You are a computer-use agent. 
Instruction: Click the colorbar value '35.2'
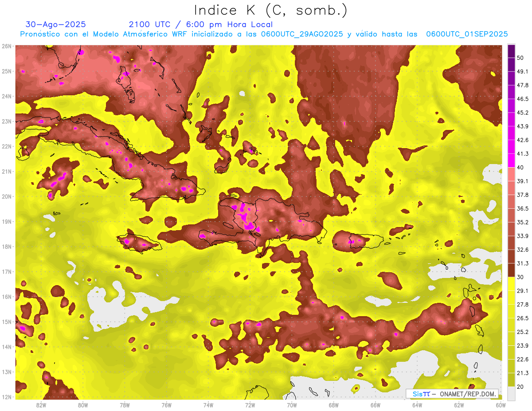coord(523,223)
